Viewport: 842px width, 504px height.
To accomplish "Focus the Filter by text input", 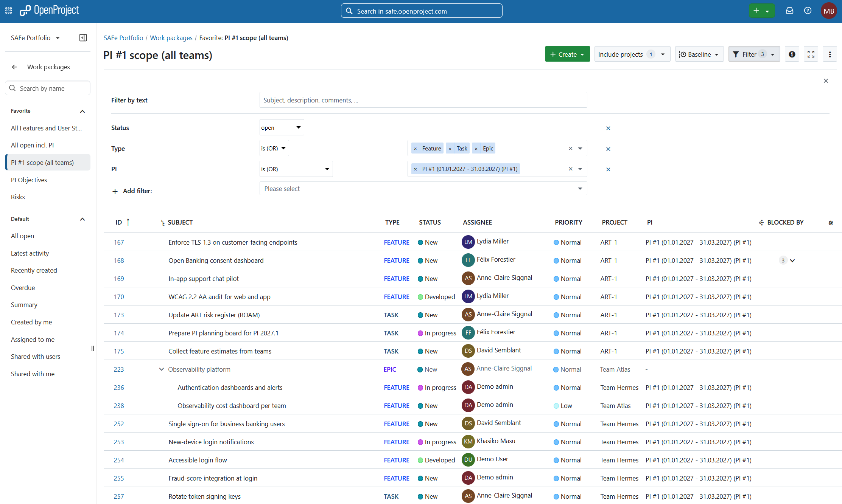I will 423,100.
